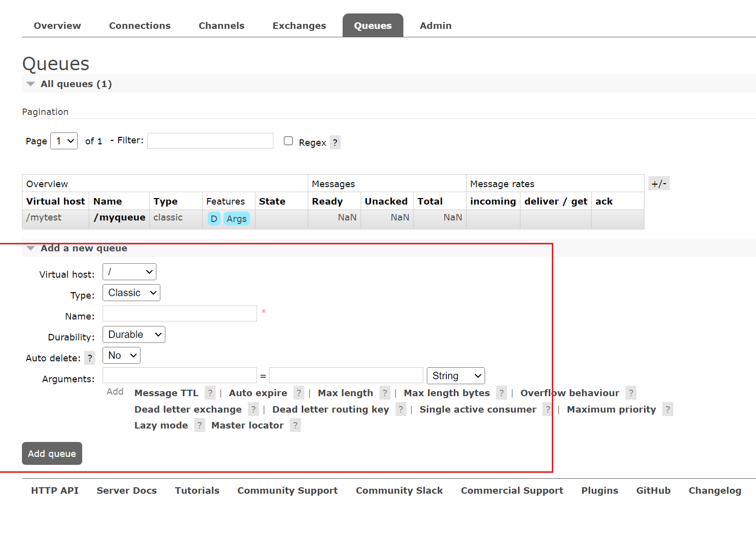756x539 pixels.
Task: Open the Auto delete help icon
Action: click(90, 358)
